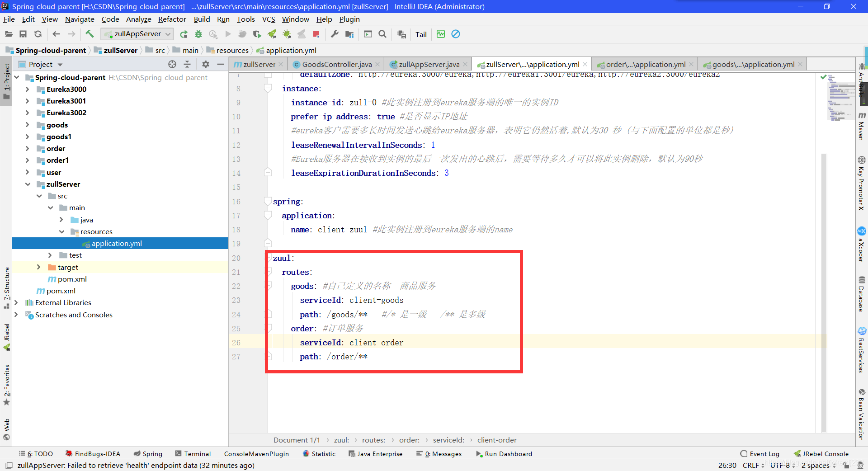Click the Tail toolbar button

[x=421, y=34]
